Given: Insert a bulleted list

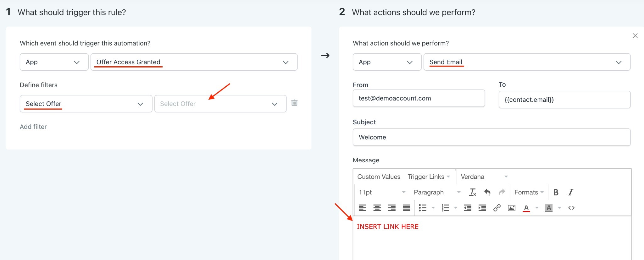Looking at the screenshot, I should (x=423, y=208).
